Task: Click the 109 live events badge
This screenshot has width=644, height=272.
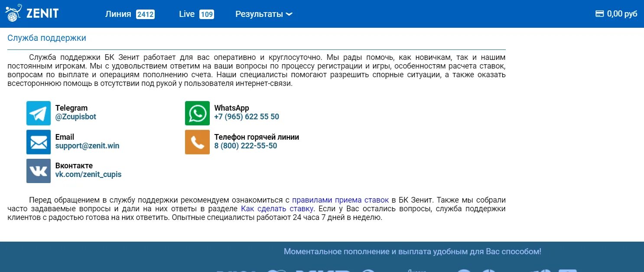Action: click(207, 14)
